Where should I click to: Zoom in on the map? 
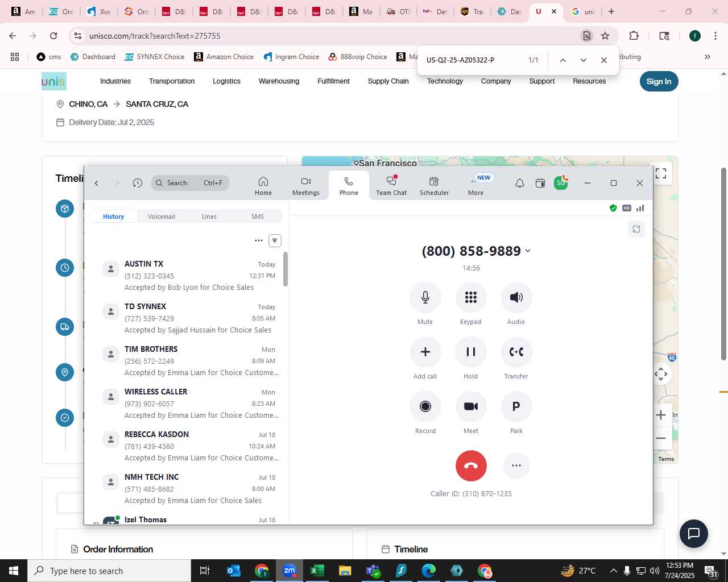[661, 415]
